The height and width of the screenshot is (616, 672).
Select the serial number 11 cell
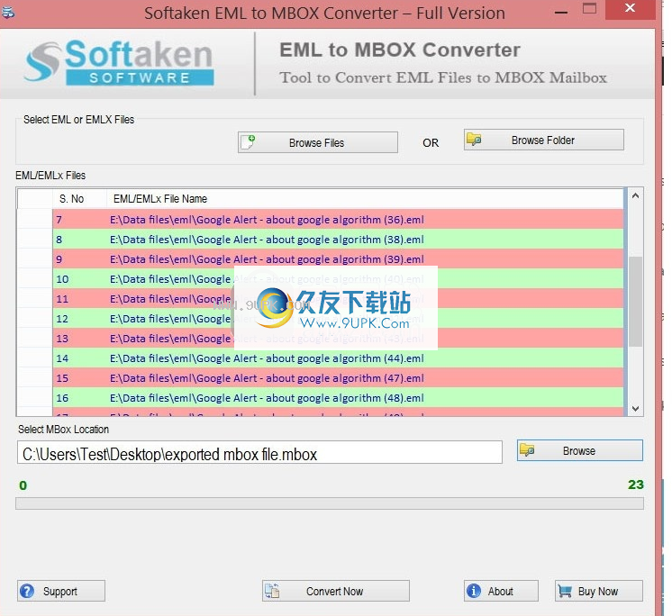[x=79, y=299]
